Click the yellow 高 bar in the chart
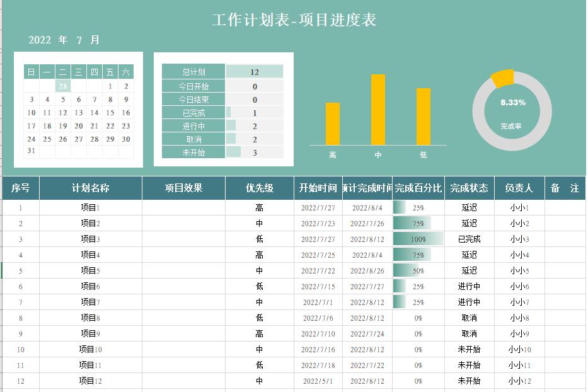The height and width of the screenshot is (392, 588). point(331,123)
